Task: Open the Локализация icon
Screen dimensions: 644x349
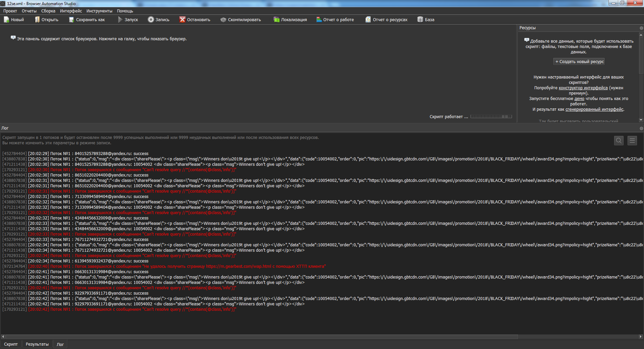Action: point(276,19)
